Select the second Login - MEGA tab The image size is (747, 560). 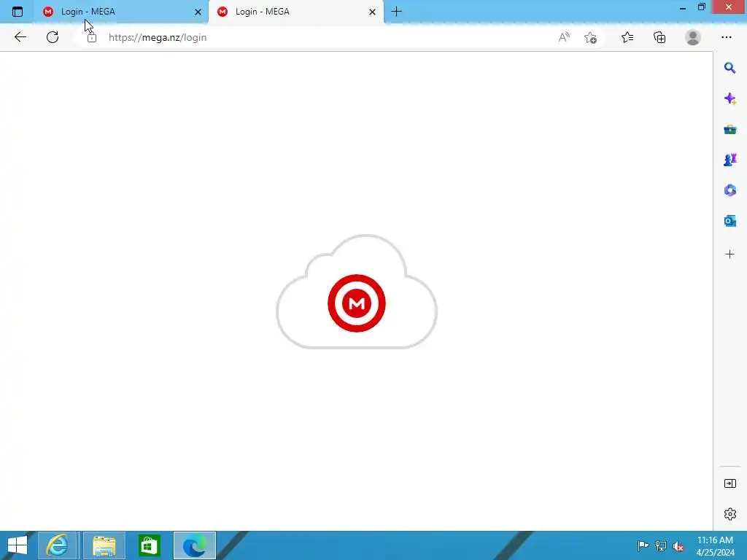[x=296, y=12]
